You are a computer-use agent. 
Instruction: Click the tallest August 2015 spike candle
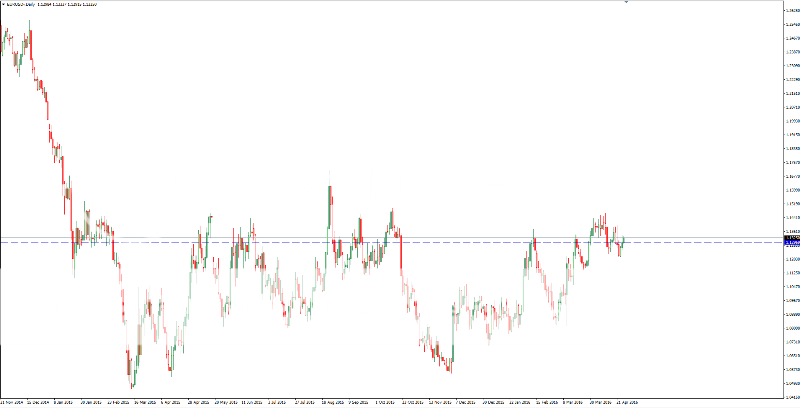[x=330, y=207]
